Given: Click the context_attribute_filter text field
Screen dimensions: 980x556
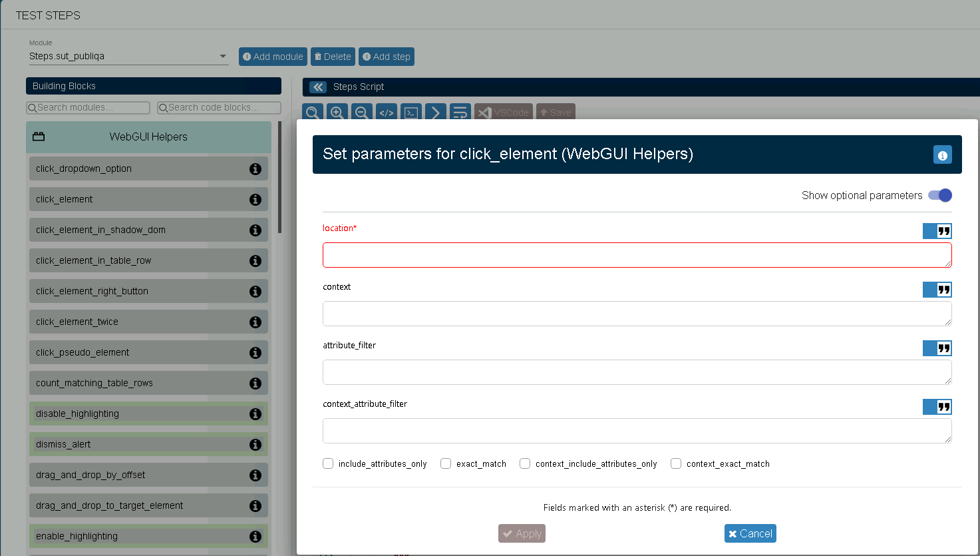Looking at the screenshot, I should (637, 431).
